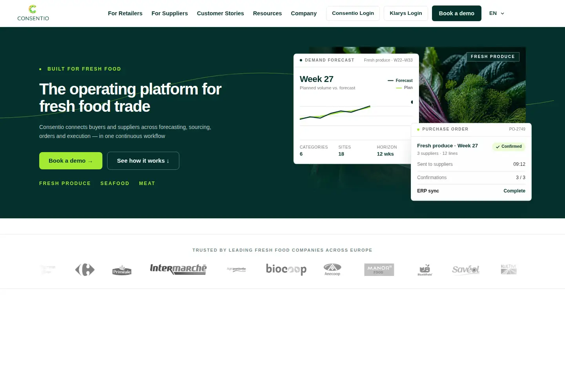Click the Biocoop logo
The width and height of the screenshot is (565, 392).
[x=286, y=269]
